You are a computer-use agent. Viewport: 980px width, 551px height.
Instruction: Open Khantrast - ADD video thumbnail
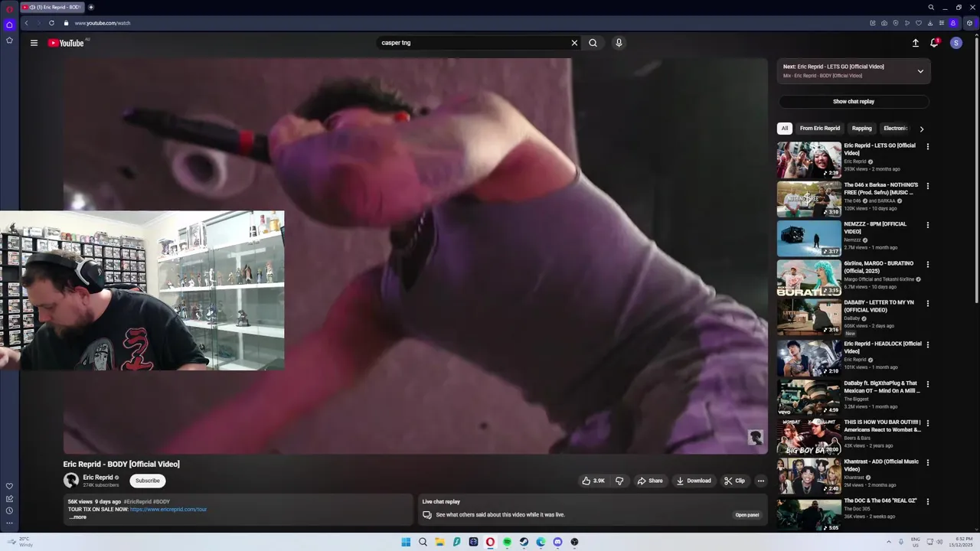[x=808, y=476]
